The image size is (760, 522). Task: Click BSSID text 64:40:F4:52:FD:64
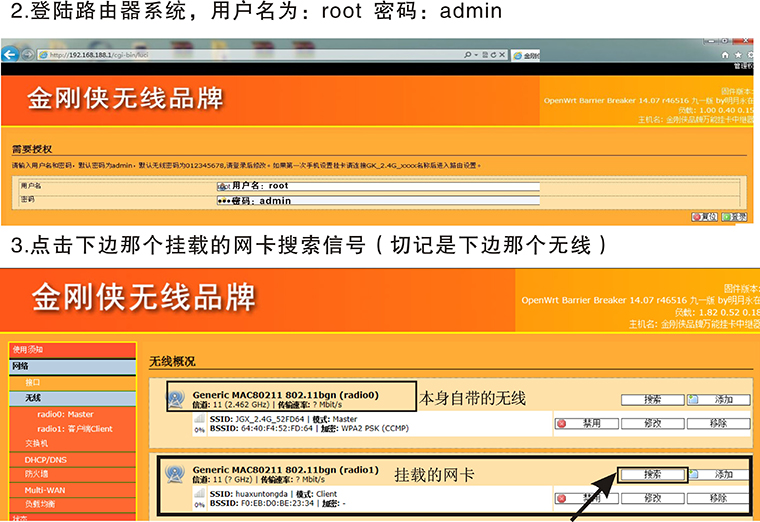click(277, 428)
